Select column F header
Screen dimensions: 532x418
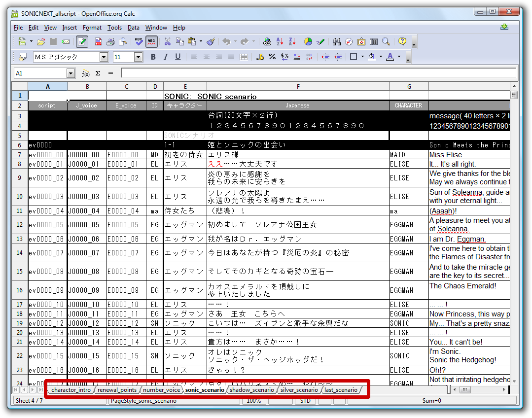(298, 87)
